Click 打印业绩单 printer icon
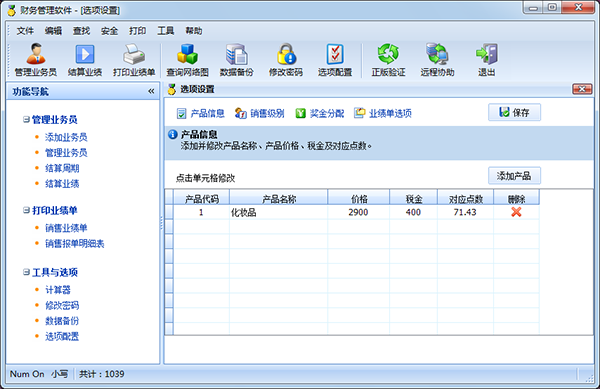 click(134, 60)
